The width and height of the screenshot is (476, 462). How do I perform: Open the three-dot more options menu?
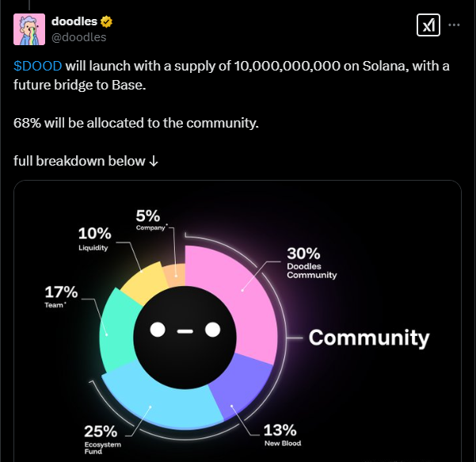(x=454, y=25)
